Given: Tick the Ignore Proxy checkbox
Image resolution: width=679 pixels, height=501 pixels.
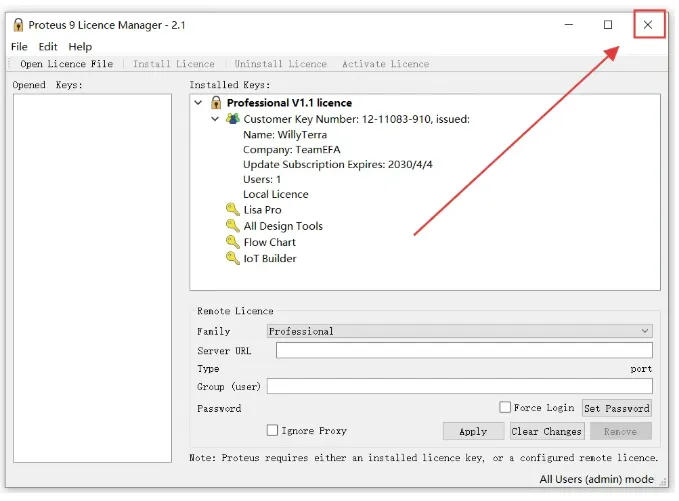Looking at the screenshot, I should tap(272, 430).
